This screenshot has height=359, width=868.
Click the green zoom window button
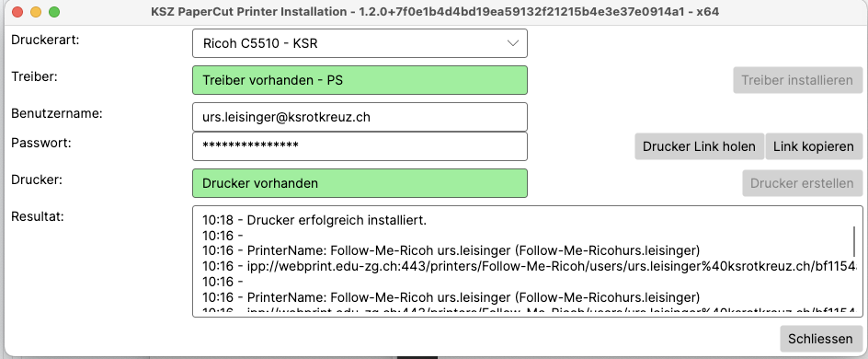[53, 12]
